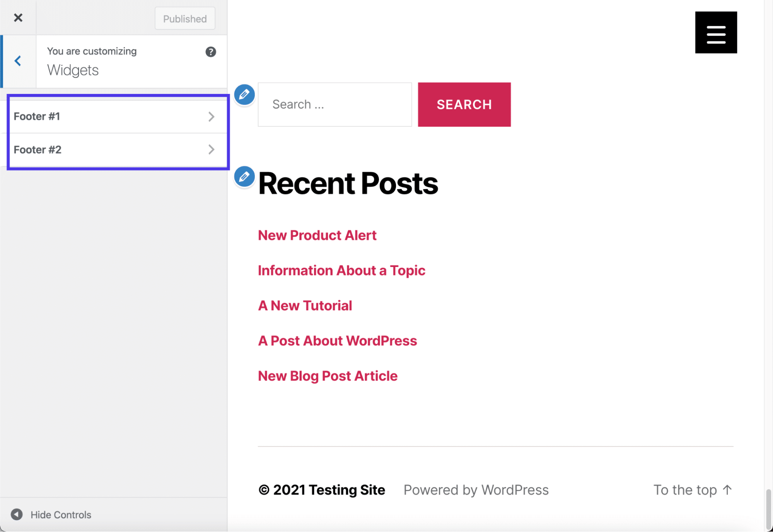773x532 pixels.
Task: Click the X close customizer icon
Action: 18,17
